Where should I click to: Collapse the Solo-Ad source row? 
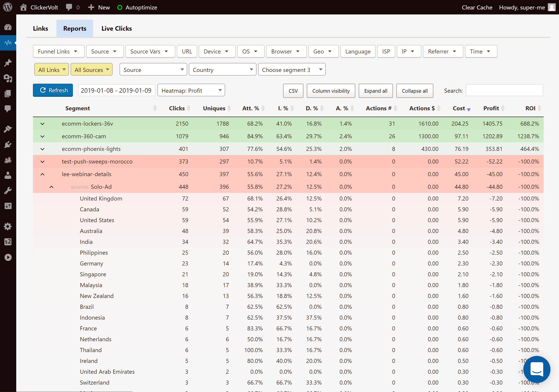click(51, 187)
